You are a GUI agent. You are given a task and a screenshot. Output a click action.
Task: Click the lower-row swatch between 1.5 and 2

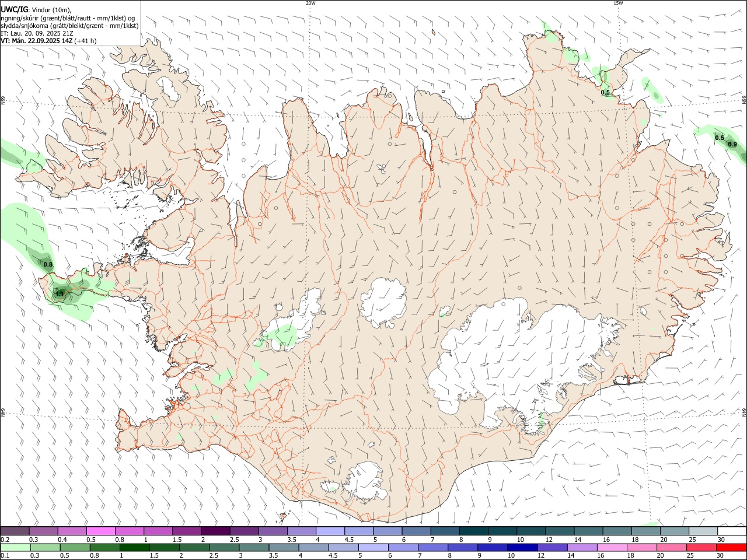click(165, 548)
